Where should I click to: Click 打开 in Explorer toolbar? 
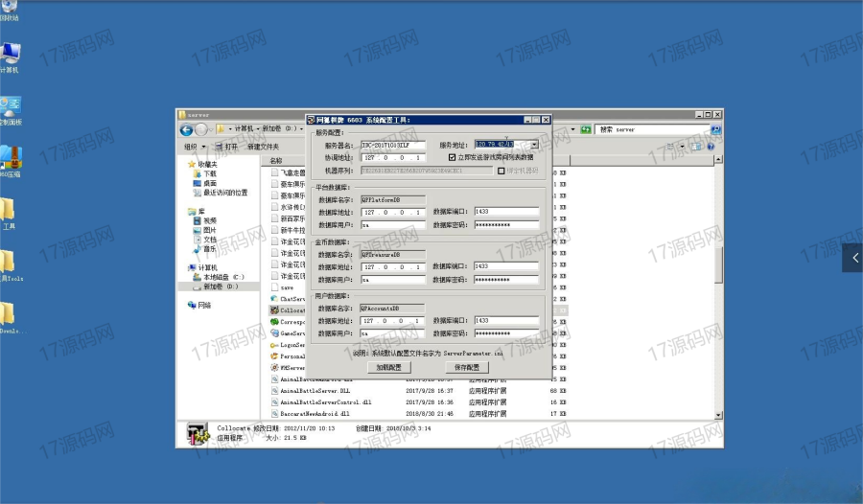(226, 147)
